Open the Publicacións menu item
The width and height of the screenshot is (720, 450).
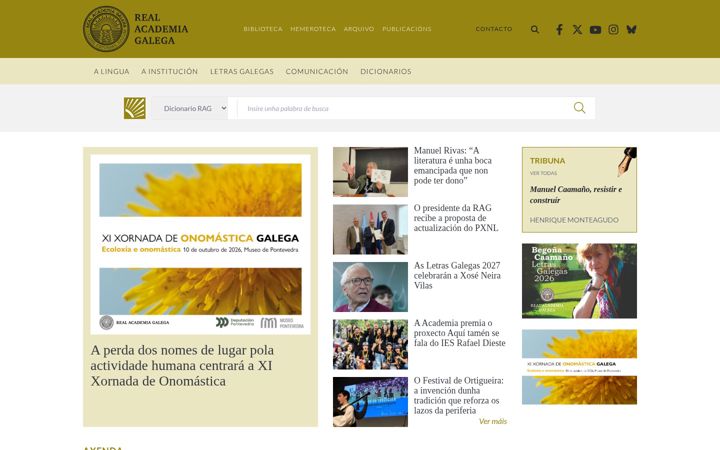coord(407,29)
